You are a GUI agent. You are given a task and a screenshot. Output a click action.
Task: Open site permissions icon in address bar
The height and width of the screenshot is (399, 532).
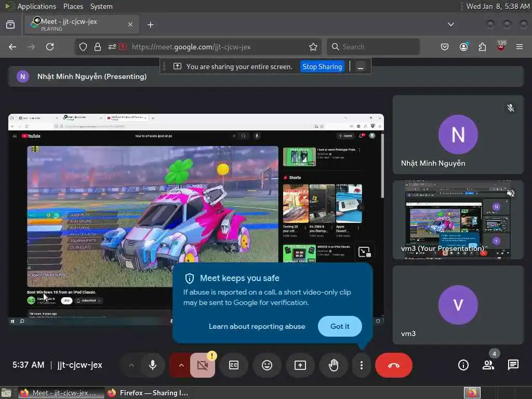click(x=112, y=47)
